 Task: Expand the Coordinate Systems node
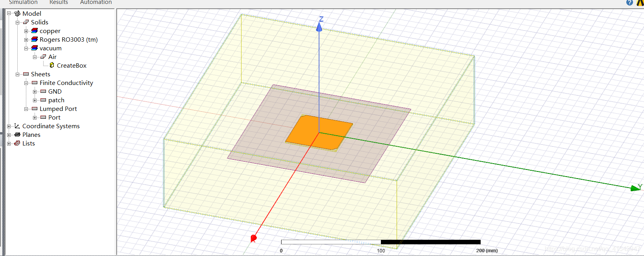9,126
